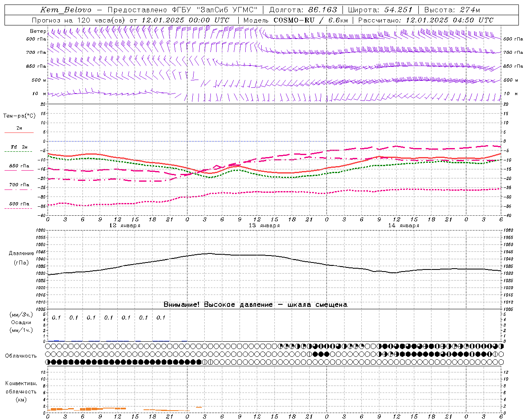This screenshot has height=420, width=525.
Task: Click the Модель COSMO-RU / 6.6км text
Action: 295,20
